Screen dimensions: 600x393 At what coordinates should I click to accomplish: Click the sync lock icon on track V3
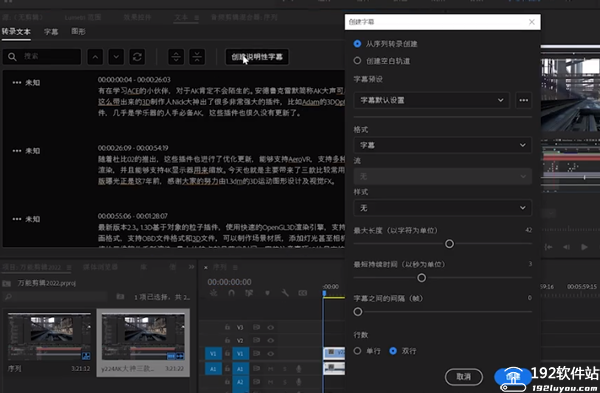[256, 328]
